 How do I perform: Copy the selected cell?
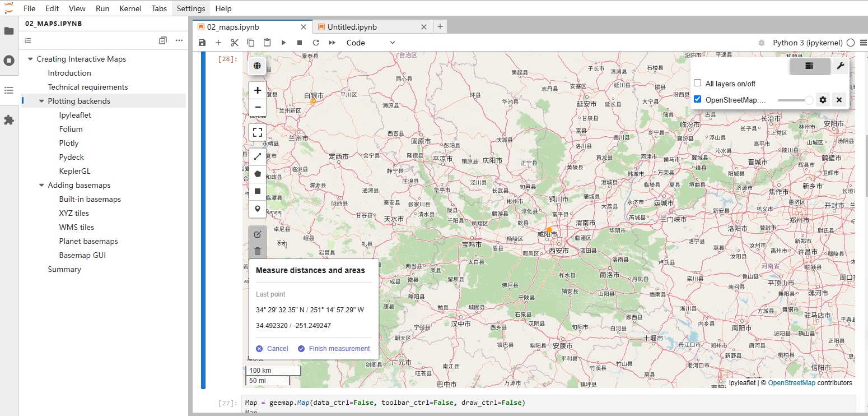[x=251, y=43]
